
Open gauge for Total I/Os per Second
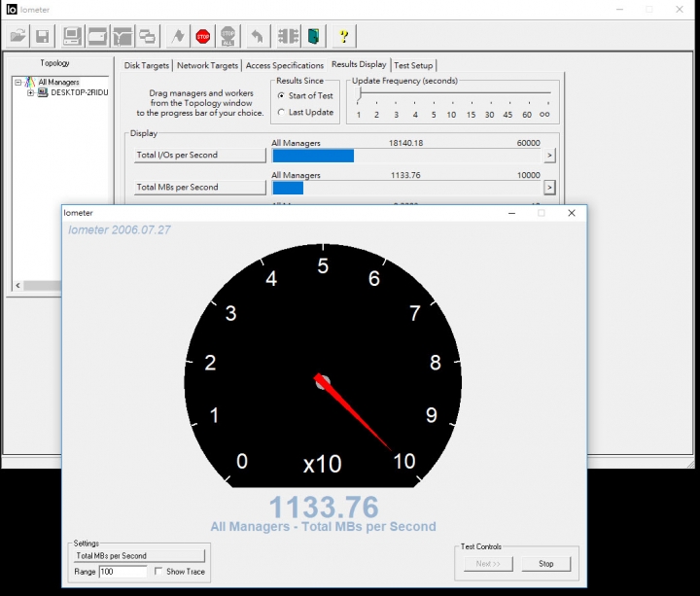point(549,156)
